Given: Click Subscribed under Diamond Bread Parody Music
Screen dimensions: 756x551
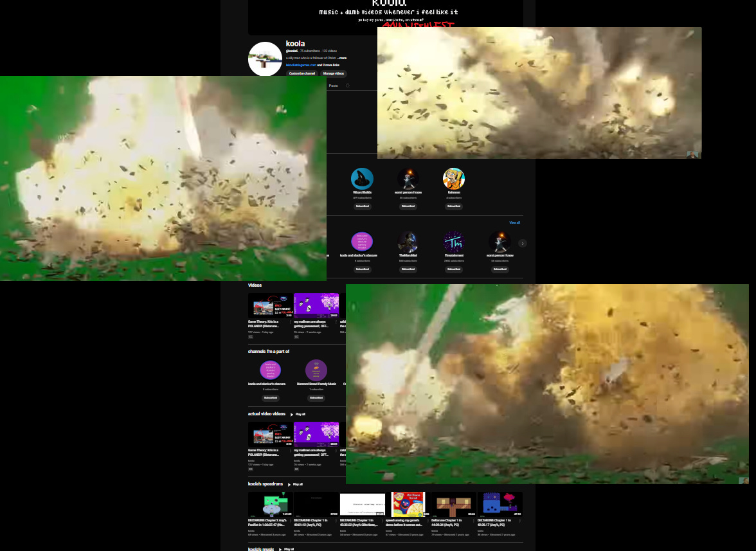Looking at the screenshot, I should [316, 398].
